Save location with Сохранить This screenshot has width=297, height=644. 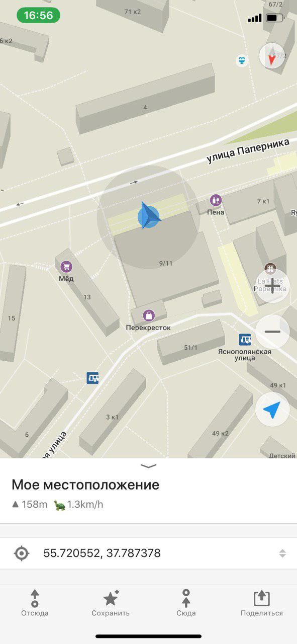tap(111, 603)
